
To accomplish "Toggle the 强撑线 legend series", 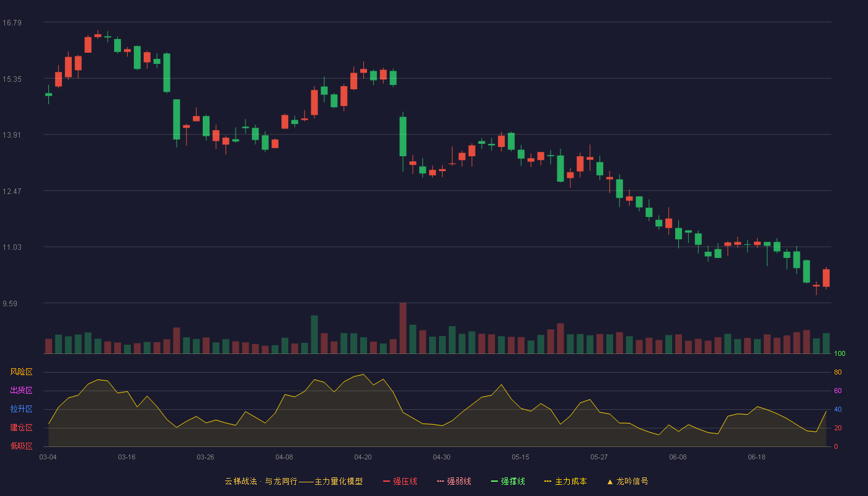I will [508, 481].
